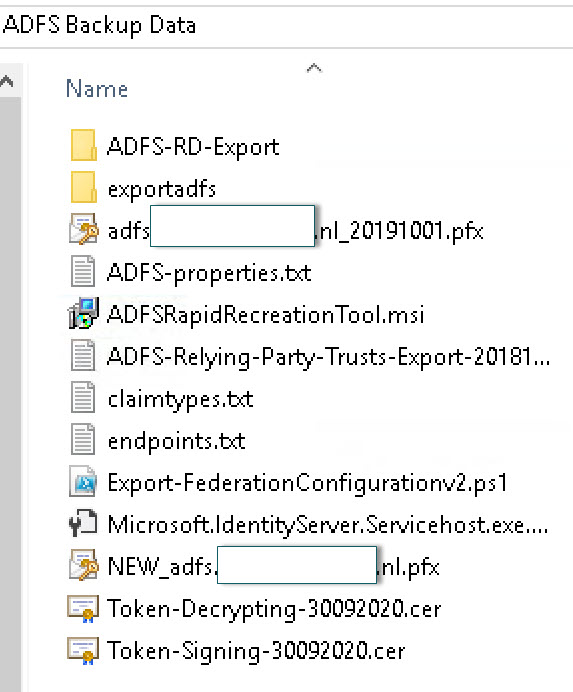
Task: Click the Name column header to sort
Action: point(97,89)
